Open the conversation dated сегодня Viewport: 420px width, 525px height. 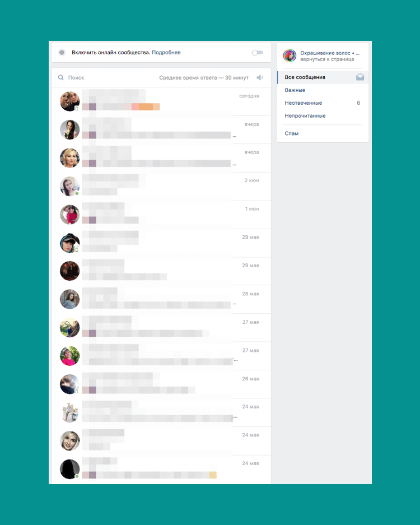pyautogui.click(x=161, y=101)
